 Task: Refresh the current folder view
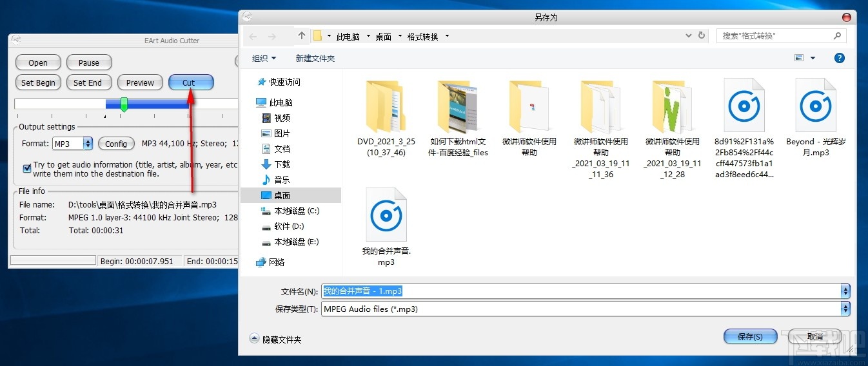tap(702, 36)
